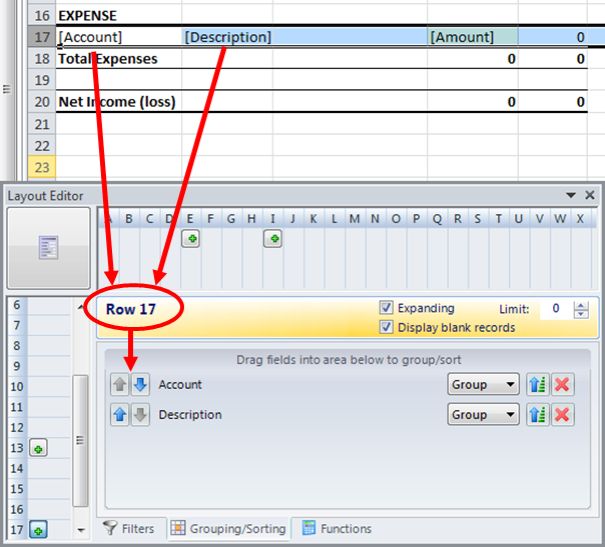Click the Account field label in sort list
The height and width of the screenshot is (547, 605).
180,384
